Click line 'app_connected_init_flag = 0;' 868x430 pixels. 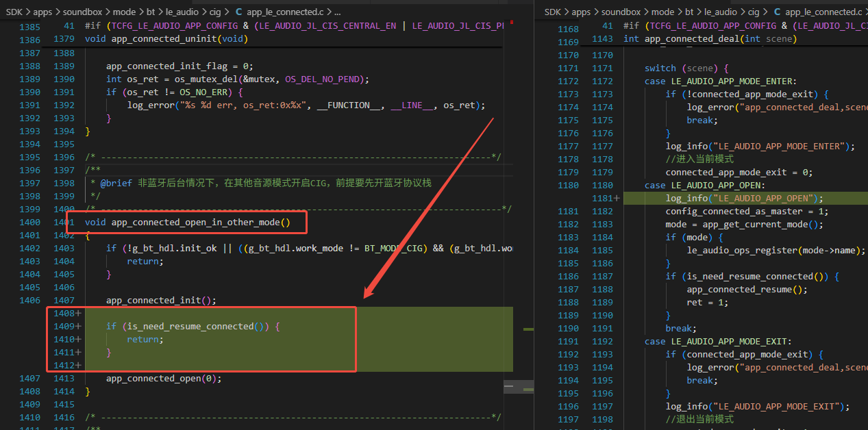point(179,66)
